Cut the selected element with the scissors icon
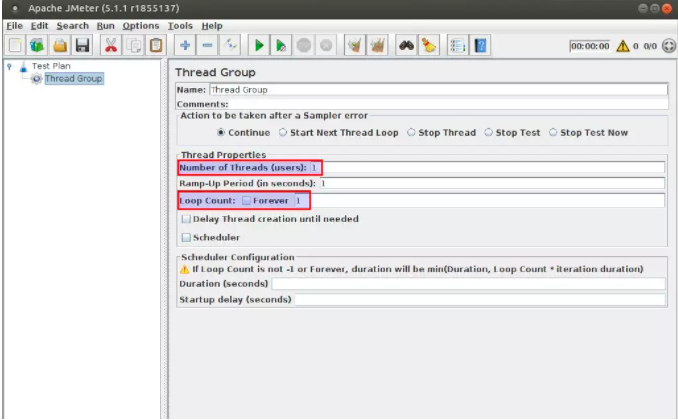The image size is (678, 420). coord(111,45)
